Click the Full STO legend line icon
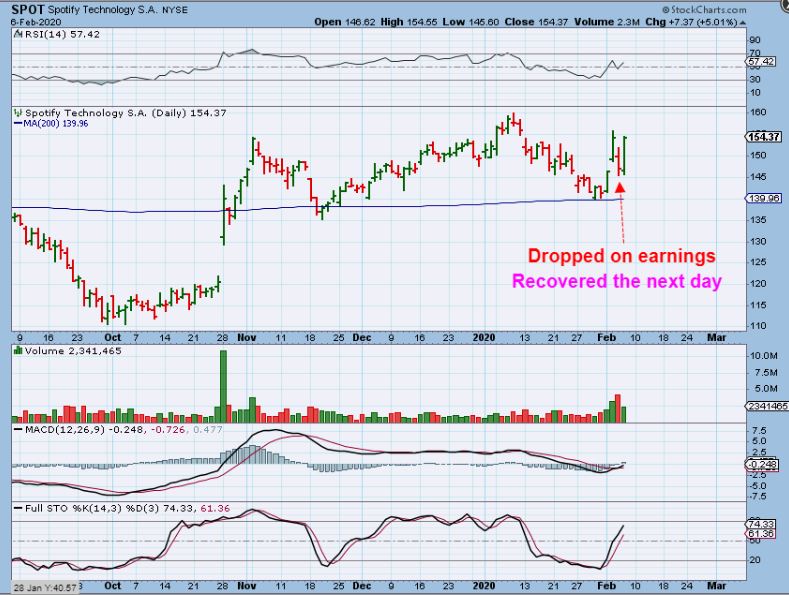Viewport: 789px width, 595px height. pos(18,509)
